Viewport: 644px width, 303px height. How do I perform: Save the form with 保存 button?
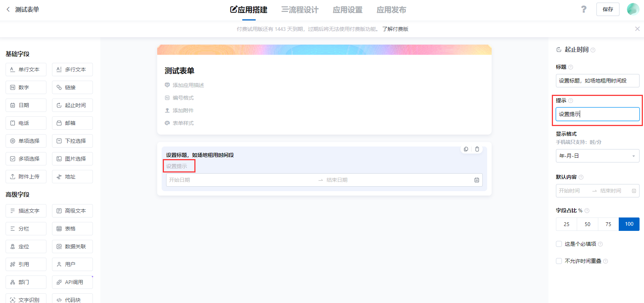pyautogui.click(x=608, y=9)
